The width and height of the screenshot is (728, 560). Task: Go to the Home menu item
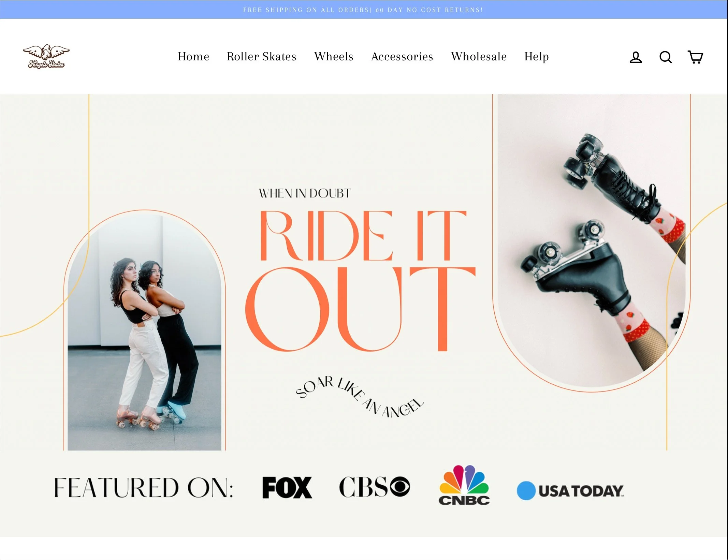pos(193,57)
